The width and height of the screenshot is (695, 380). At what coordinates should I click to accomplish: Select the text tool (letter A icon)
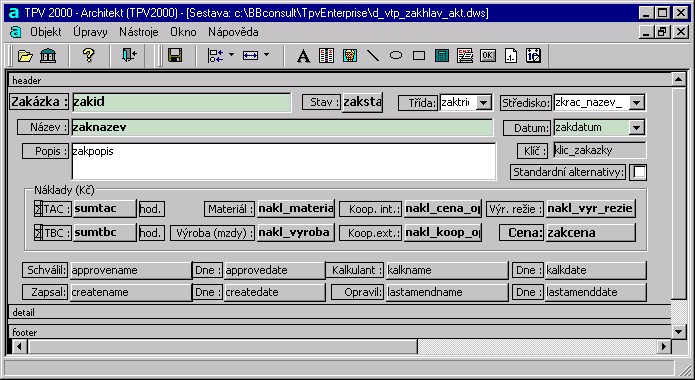click(303, 56)
